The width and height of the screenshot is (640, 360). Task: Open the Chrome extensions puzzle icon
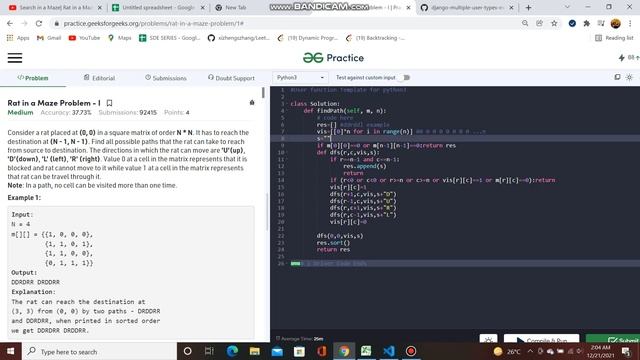tap(587, 24)
